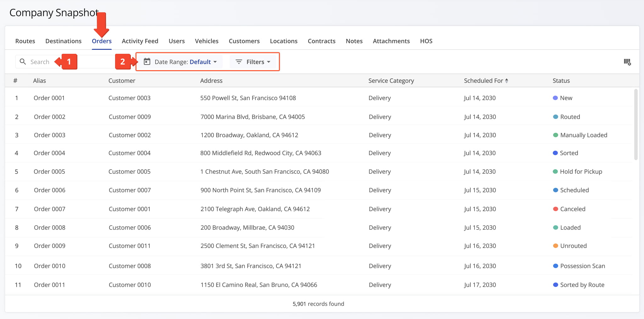
Task: Open the Attachments tab
Action: click(x=391, y=41)
